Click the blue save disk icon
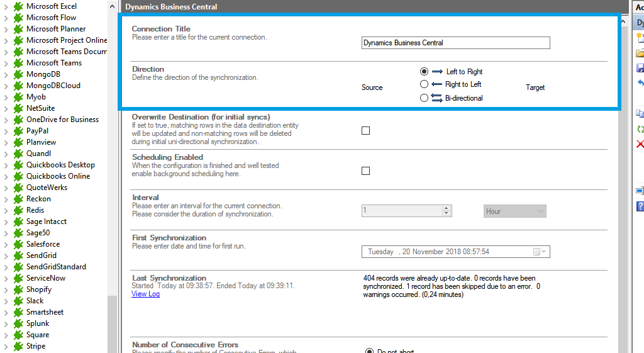The image size is (644, 353). [x=640, y=68]
